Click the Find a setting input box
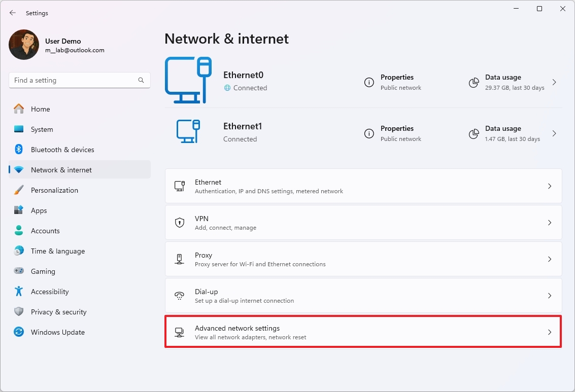 [76, 80]
